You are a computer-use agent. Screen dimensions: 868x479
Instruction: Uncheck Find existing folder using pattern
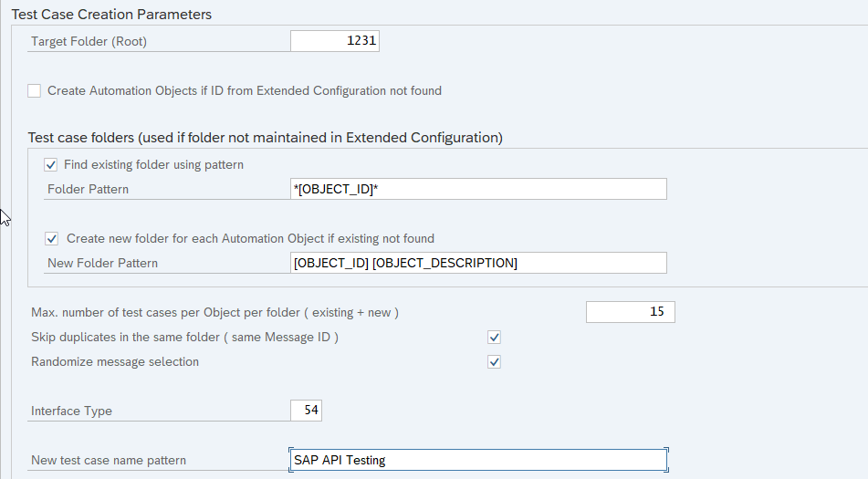51,165
